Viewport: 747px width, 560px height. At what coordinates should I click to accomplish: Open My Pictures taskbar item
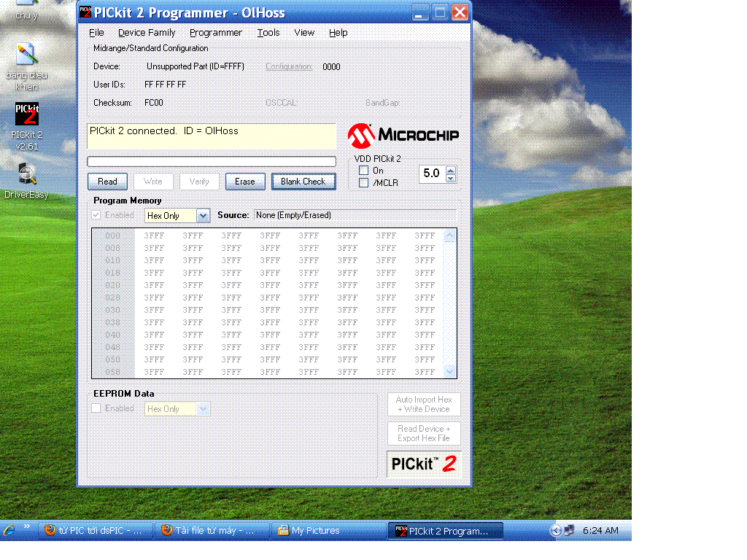click(x=329, y=531)
